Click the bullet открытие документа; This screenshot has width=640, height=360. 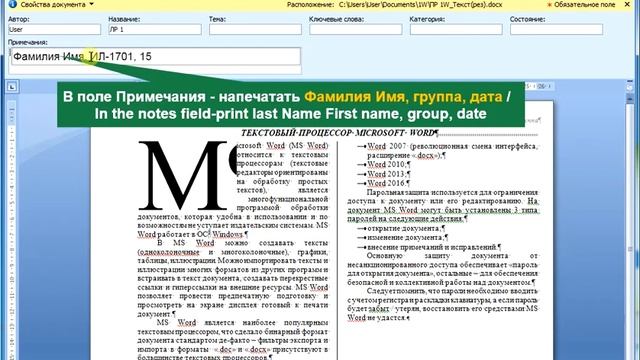(402, 229)
